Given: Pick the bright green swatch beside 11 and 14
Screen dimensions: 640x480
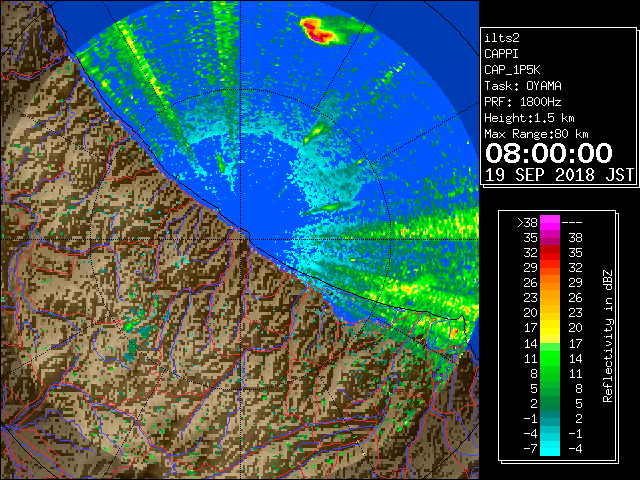Looking at the screenshot, I should pos(550,358).
